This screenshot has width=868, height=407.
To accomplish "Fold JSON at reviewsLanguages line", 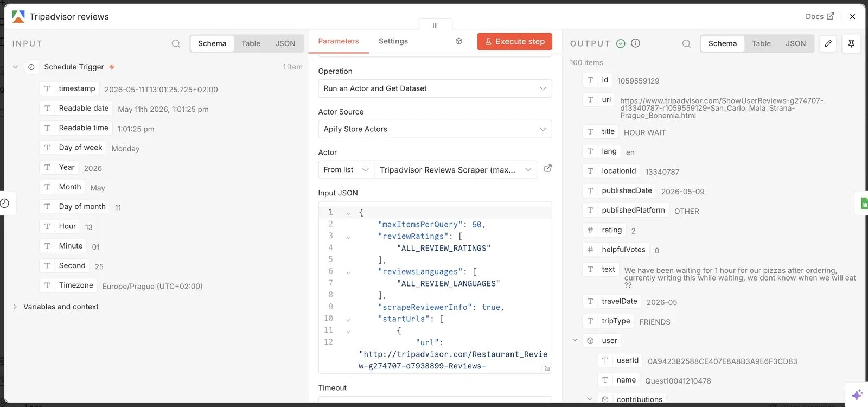I will pyautogui.click(x=348, y=272).
